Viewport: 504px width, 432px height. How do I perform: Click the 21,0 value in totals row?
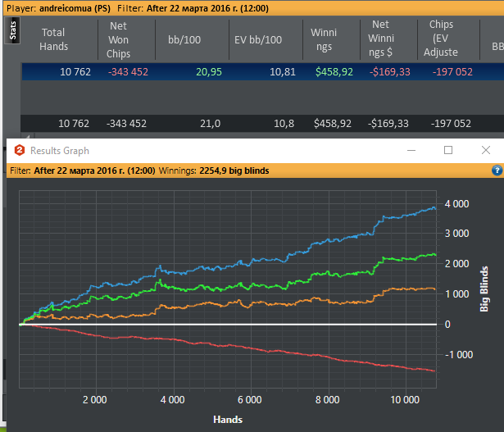211,124
